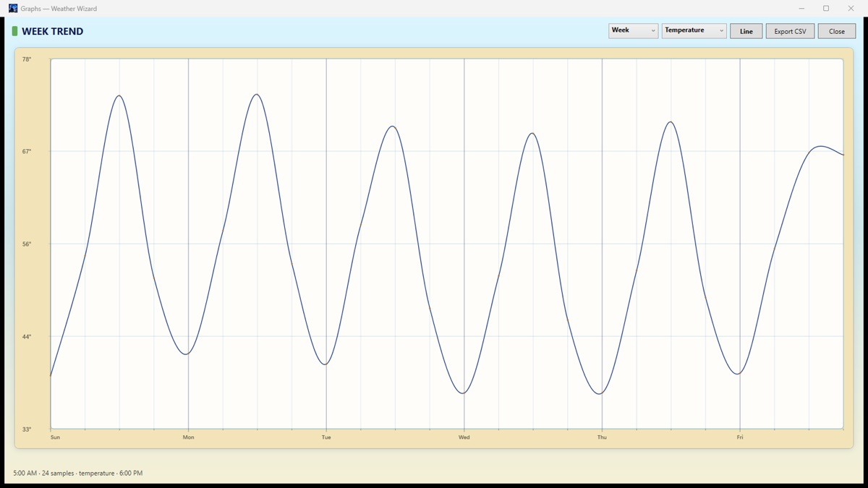The height and width of the screenshot is (488, 868).
Task: Click the Tue day label
Action: pos(326,437)
